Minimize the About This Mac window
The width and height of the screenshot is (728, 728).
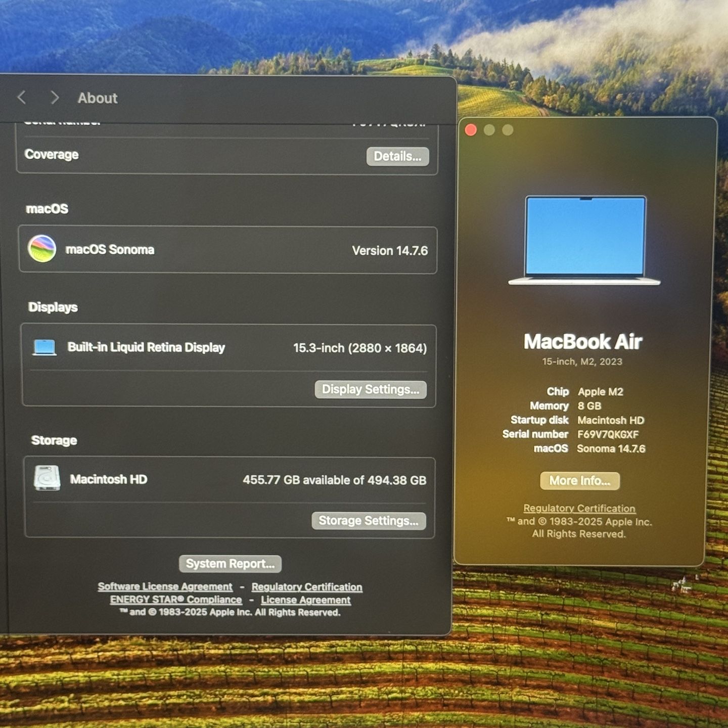489,130
